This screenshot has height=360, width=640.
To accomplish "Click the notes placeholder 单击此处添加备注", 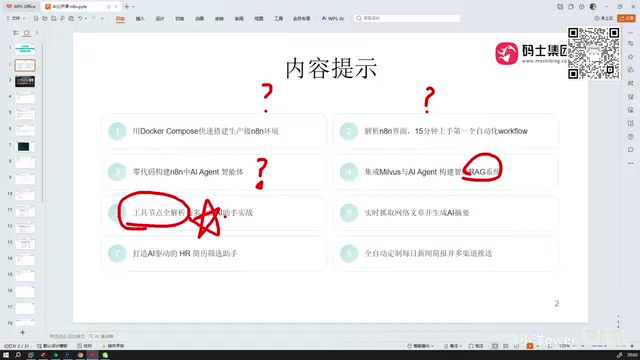I will 67,336.
